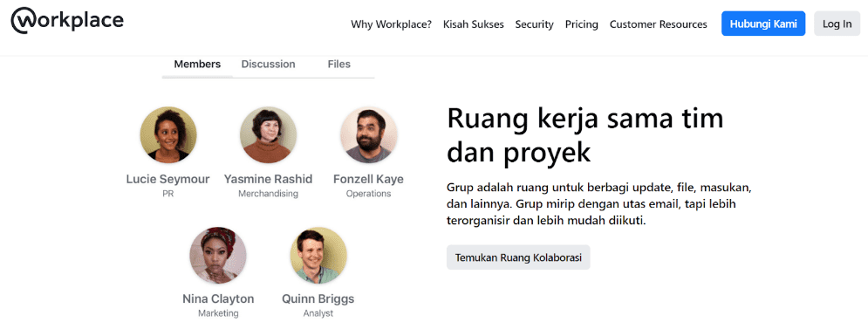Open Customer Resources menu
The image size is (868, 329).
[658, 24]
